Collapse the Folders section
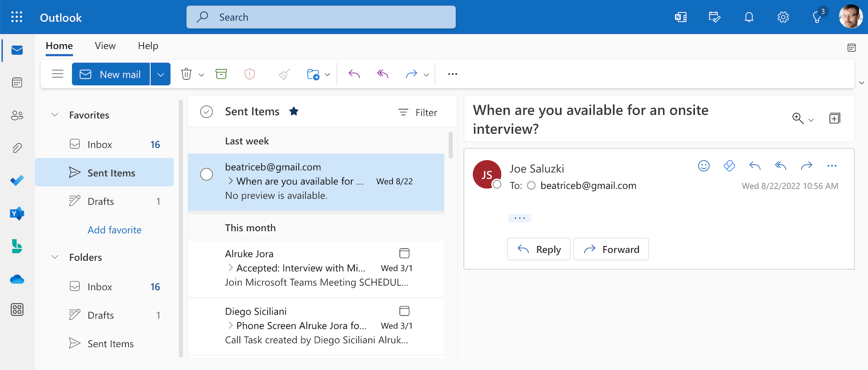 (55, 257)
